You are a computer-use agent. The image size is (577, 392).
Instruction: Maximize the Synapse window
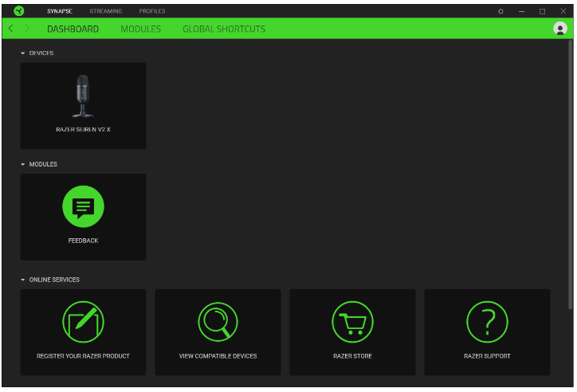click(542, 11)
